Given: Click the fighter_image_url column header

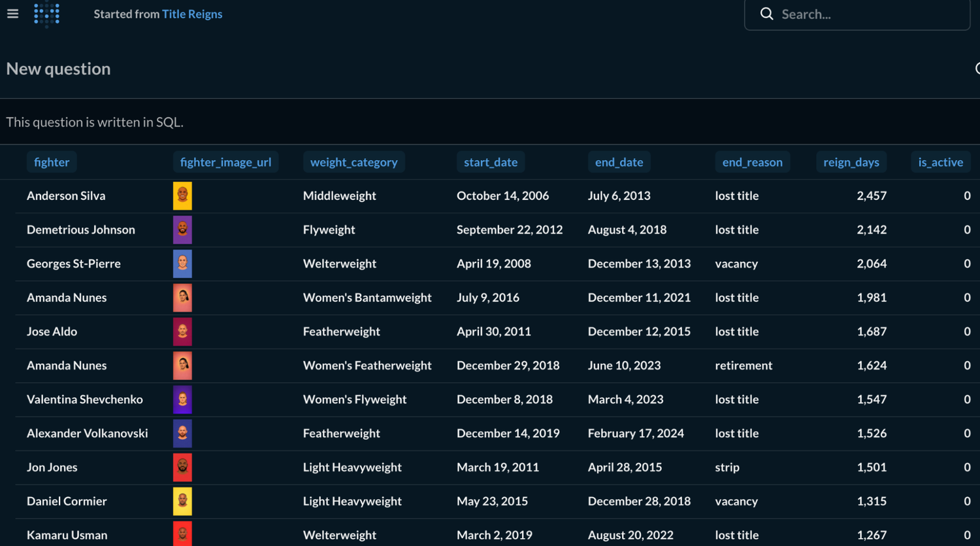Looking at the screenshot, I should (x=225, y=162).
